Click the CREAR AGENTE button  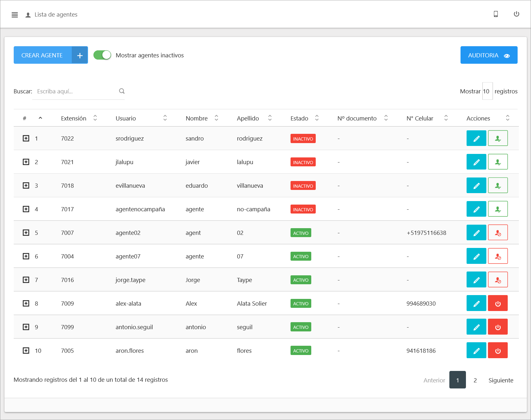pos(50,55)
